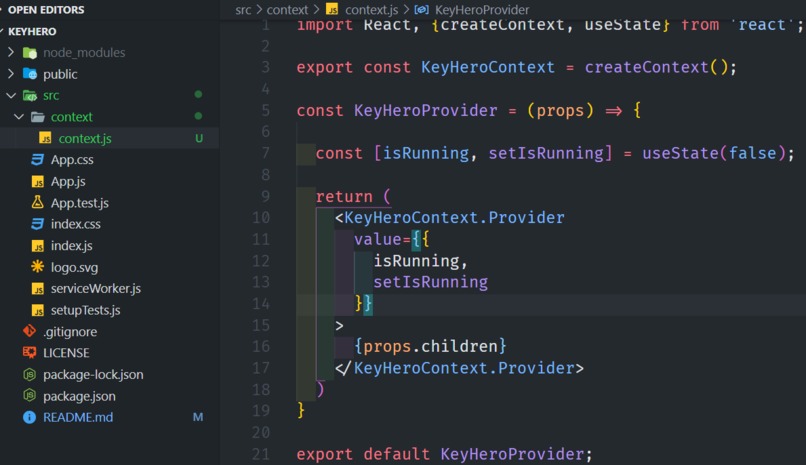
Task: Click the text 'createContext()' on line 3
Action: coord(656,67)
